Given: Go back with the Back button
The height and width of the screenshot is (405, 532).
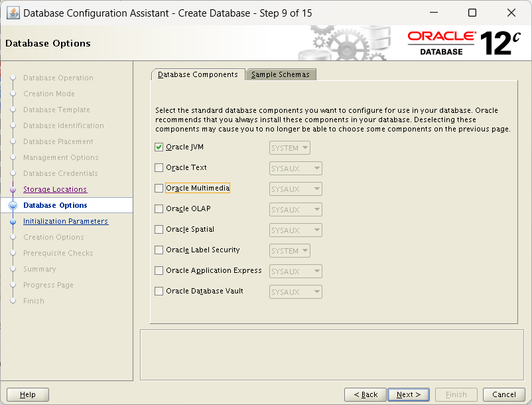Looking at the screenshot, I should tap(366, 394).
